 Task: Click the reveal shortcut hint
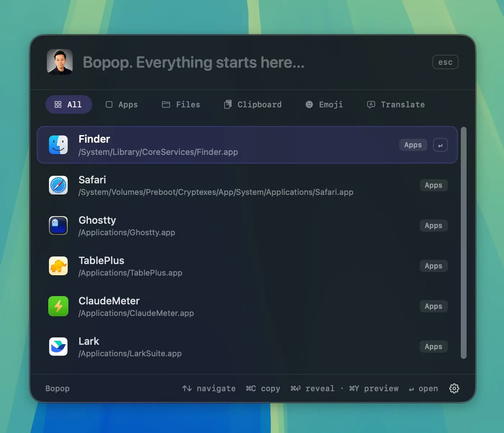coord(312,388)
